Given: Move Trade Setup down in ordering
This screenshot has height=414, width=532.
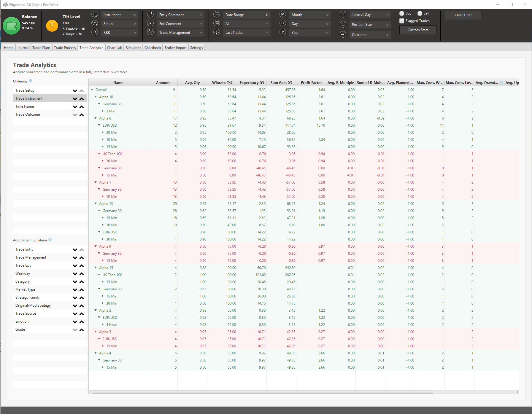Looking at the screenshot, I should (75, 91).
